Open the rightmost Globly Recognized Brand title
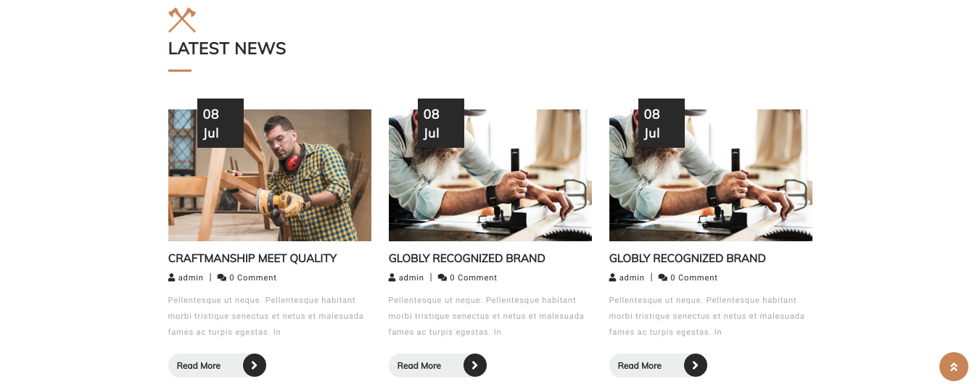 pyautogui.click(x=687, y=258)
